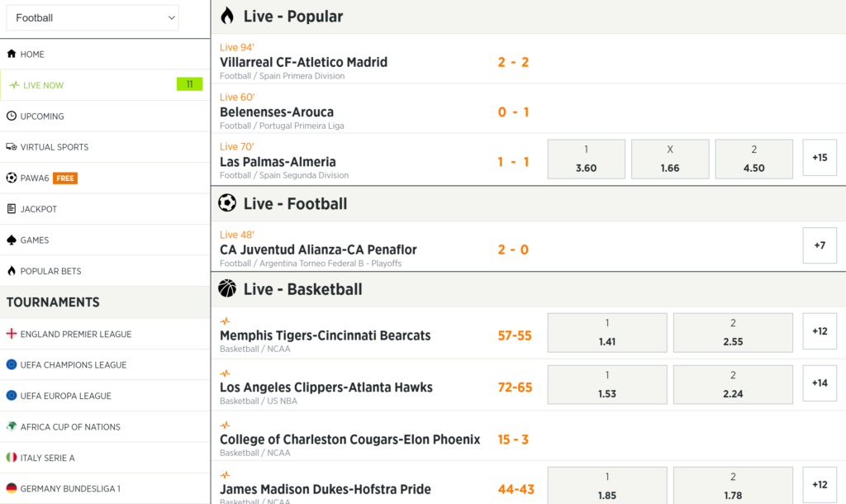This screenshot has width=846, height=504.
Task: Click the Virtual Sports truck icon
Action: tap(12, 147)
